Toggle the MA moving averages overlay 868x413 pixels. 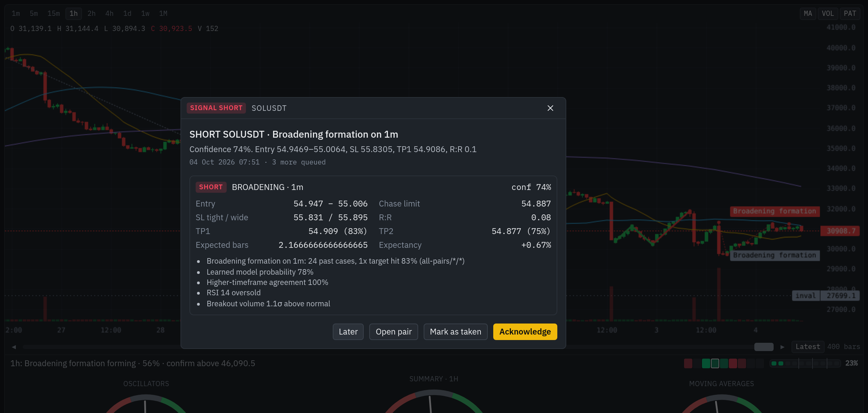[808, 13]
